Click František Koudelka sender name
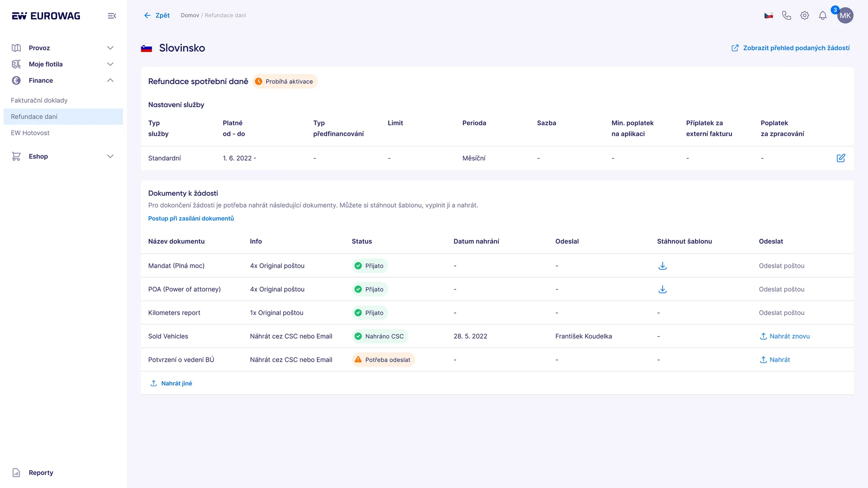The height and width of the screenshot is (488, 868). (584, 336)
